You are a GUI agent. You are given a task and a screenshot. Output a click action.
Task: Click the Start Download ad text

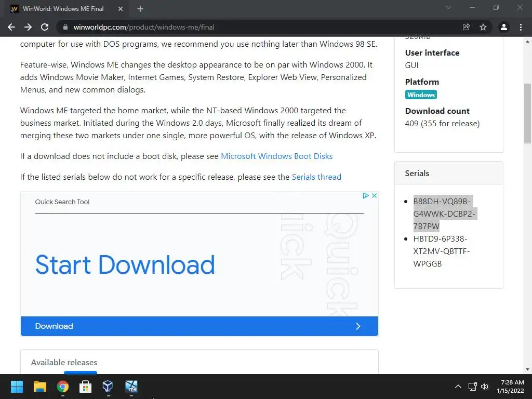tap(125, 264)
